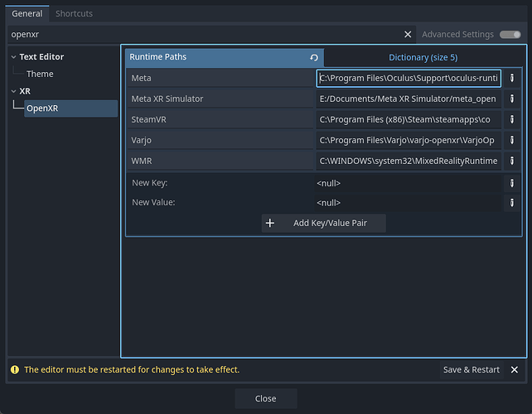Image resolution: width=532 pixels, height=414 pixels.
Task: Collapse the Text Editor tree section
Action: [13, 57]
